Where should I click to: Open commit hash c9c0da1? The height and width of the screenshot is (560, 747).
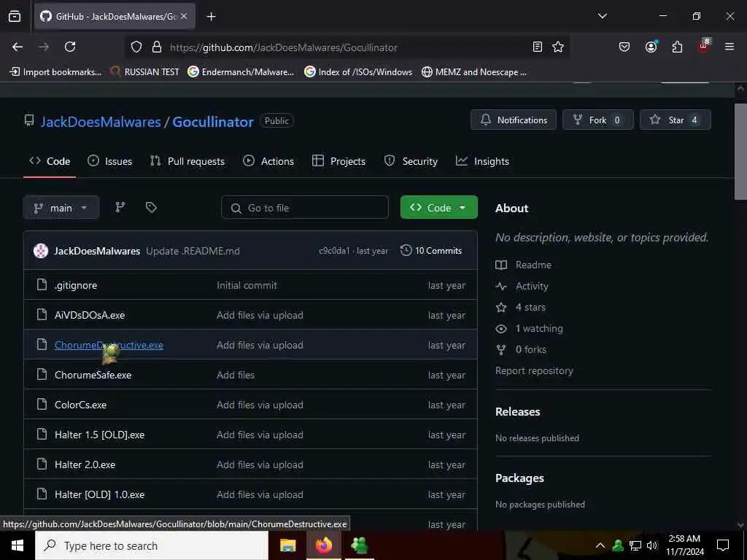[334, 251]
